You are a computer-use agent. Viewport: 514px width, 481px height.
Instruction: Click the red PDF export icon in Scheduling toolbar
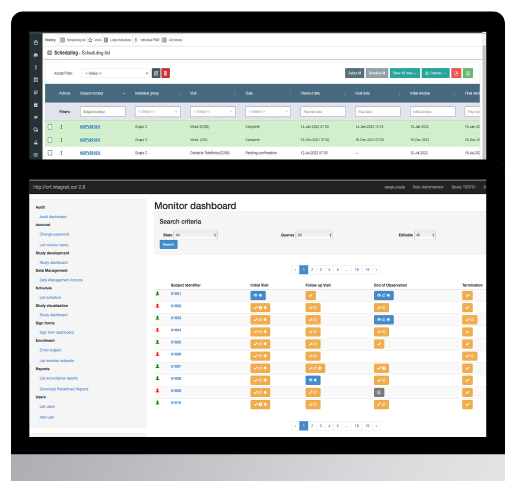(x=456, y=73)
